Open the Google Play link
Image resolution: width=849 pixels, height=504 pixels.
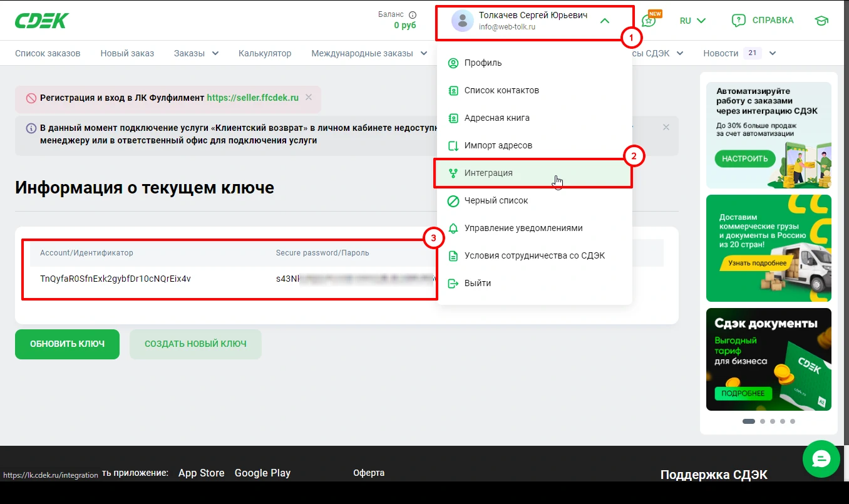click(262, 473)
